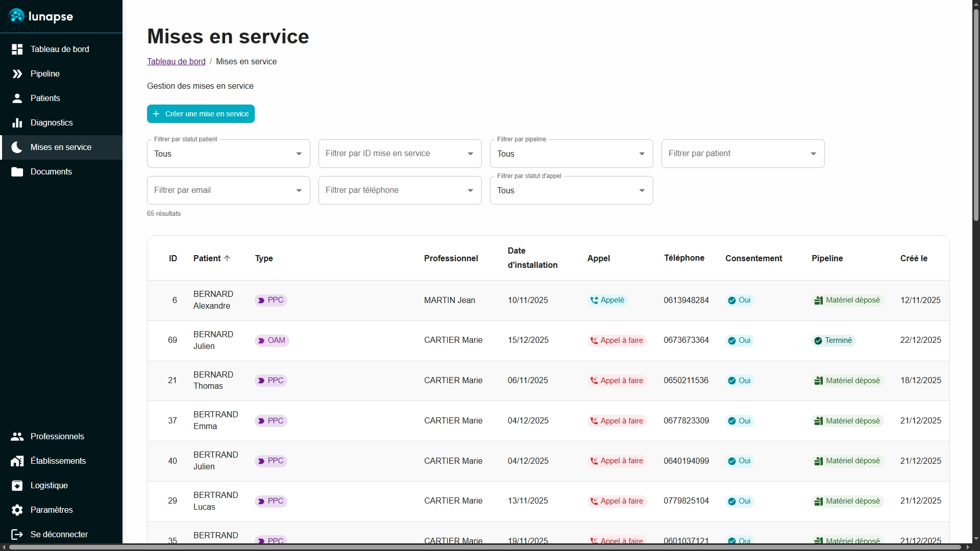Click Créer une mise en service button

201,114
